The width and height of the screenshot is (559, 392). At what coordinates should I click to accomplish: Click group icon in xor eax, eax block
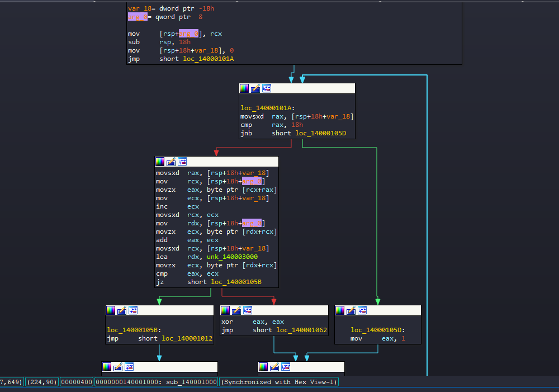tap(248, 310)
